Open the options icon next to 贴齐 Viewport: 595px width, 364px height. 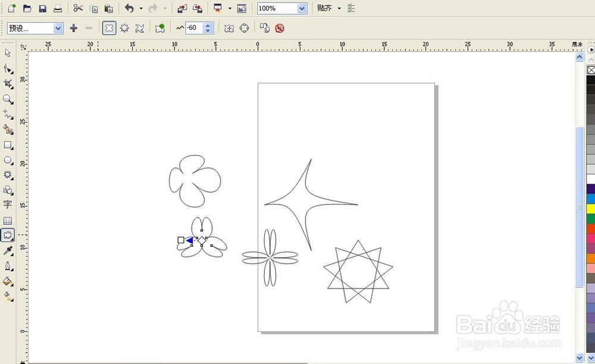pos(352,8)
